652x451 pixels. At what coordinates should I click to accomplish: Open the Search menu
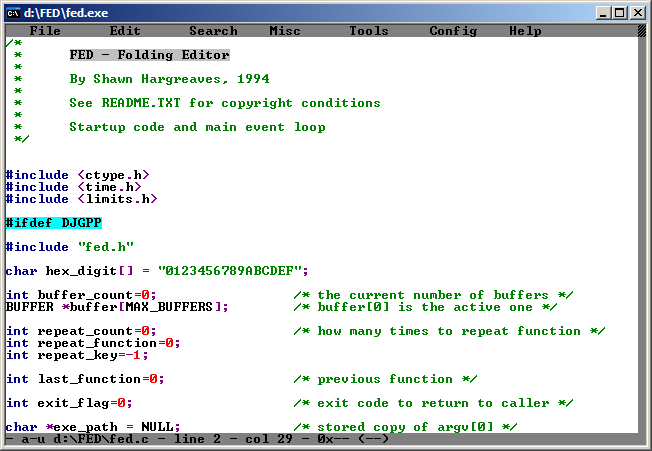[x=213, y=31]
